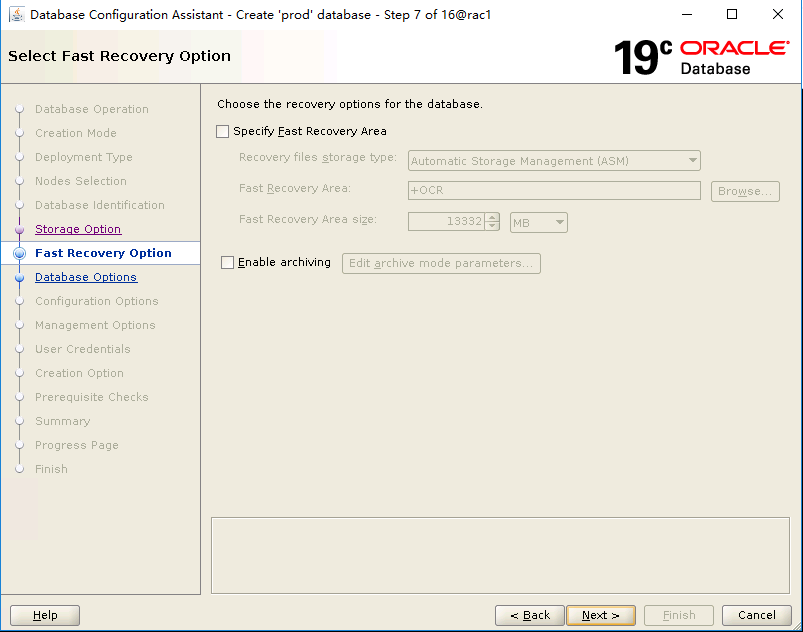
Task: Click the Nodes Selection step
Action: 80,181
